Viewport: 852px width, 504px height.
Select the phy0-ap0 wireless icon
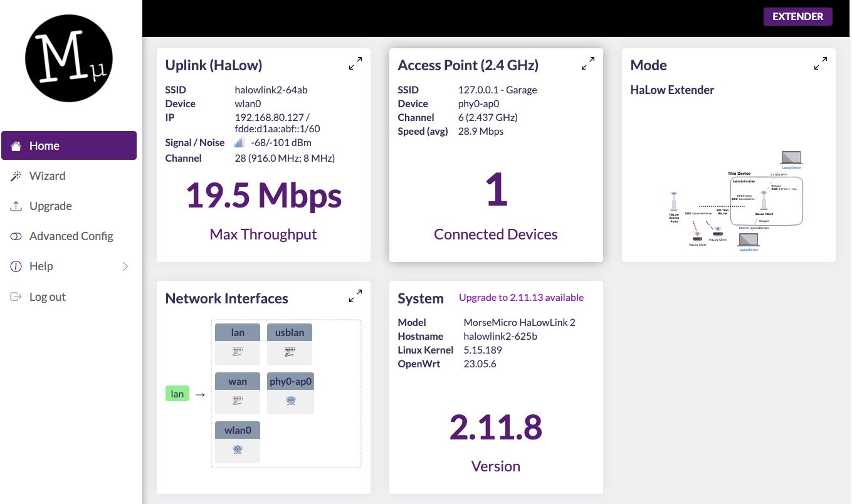(290, 401)
